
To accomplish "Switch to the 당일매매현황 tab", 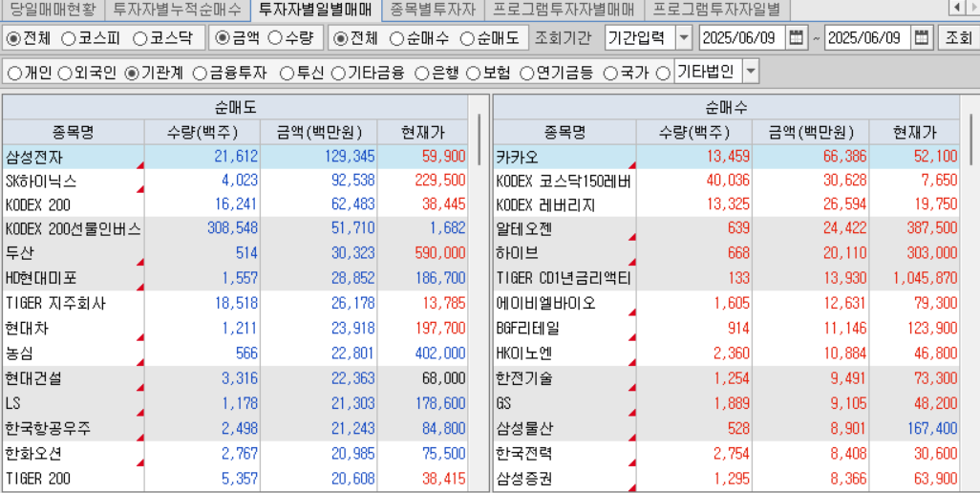I will point(53,10).
